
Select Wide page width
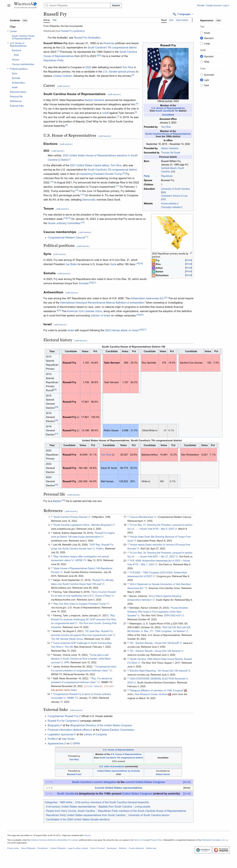(202, 62)
